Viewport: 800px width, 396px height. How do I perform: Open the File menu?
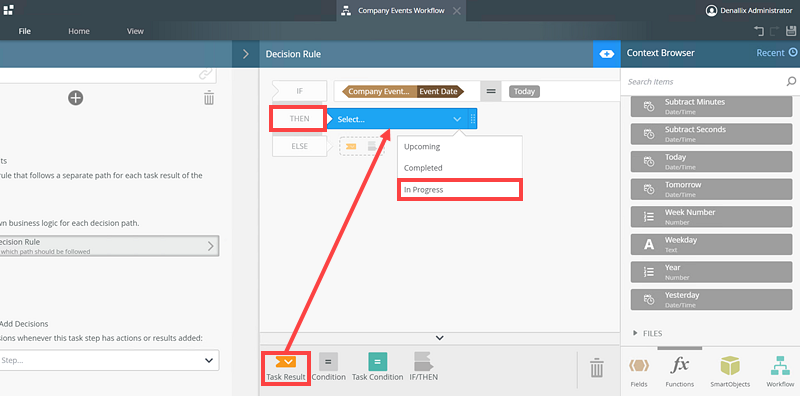point(24,31)
